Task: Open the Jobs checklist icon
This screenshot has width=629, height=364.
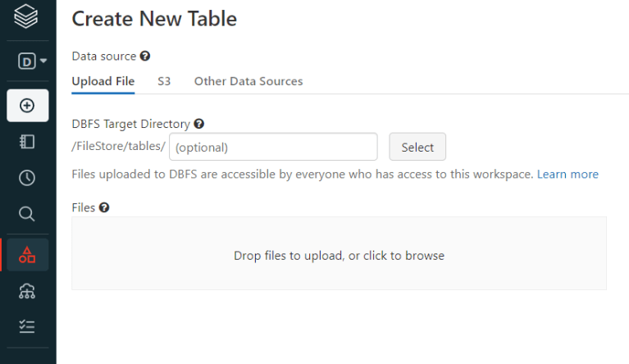Action: [x=27, y=326]
